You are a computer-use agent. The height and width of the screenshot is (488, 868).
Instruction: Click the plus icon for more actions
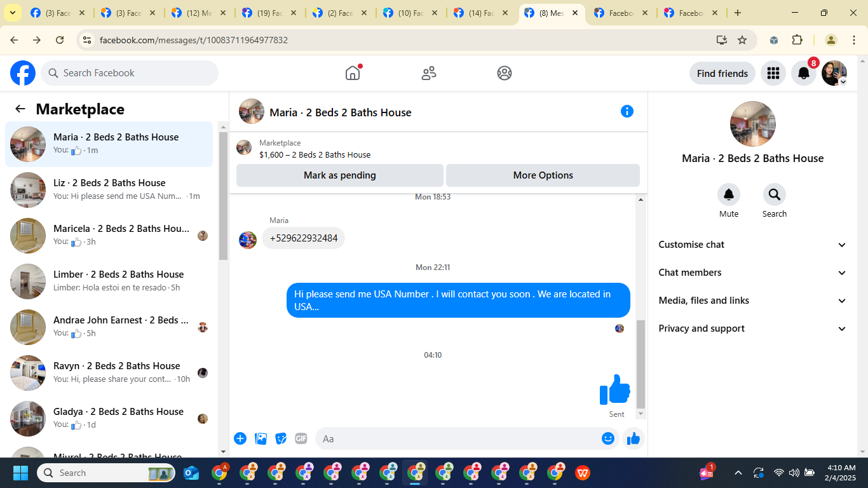(x=240, y=438)
